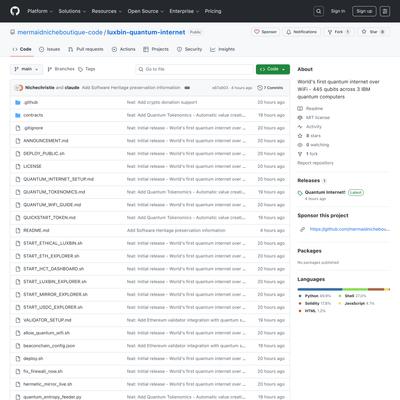Screen dimensions: 400x400
Task: Focus the Go to file field
Action: (x=195, y=69)
